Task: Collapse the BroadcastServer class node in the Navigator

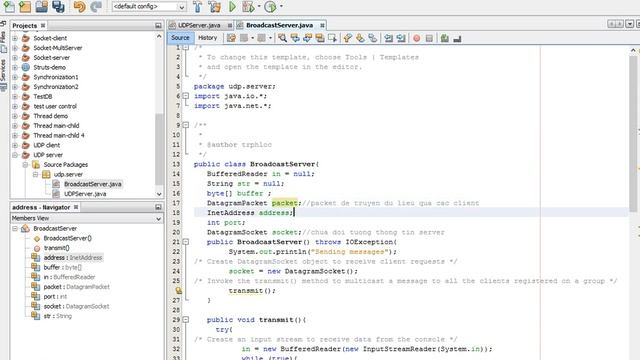Action: point(15,229)
